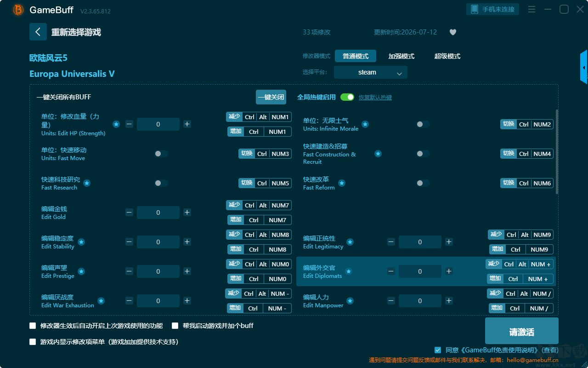Click 恢复默认热键 restore default hotkeys link
Viewport: 588px width, 368px height.
[x=375, y=98]
